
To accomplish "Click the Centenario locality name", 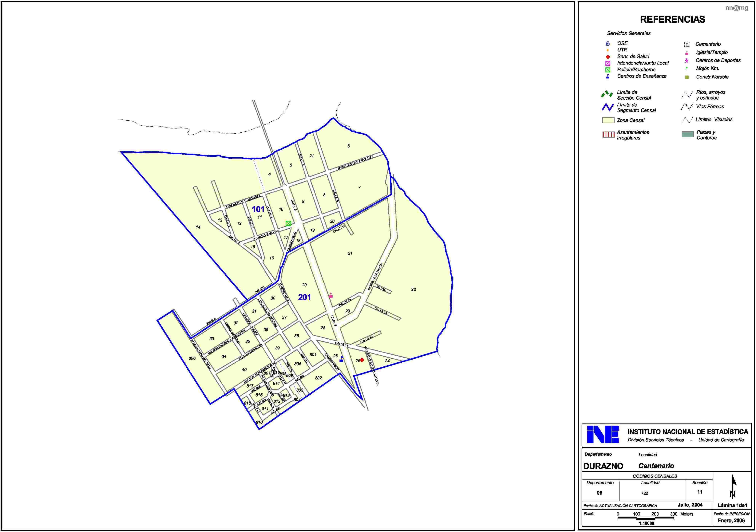I will click(x=656, y=466).
